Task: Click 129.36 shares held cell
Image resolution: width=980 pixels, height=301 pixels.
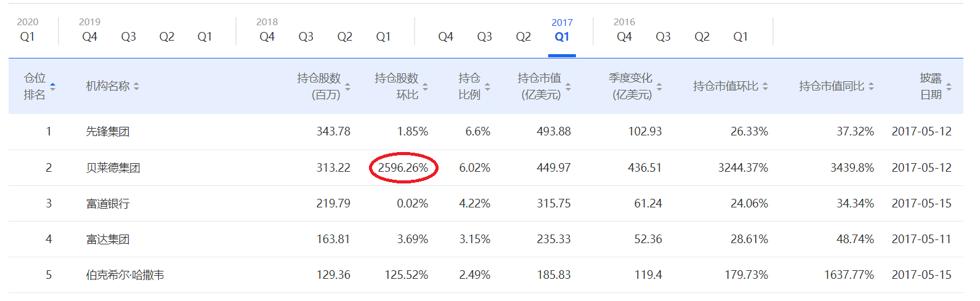Action: (333, 275)
